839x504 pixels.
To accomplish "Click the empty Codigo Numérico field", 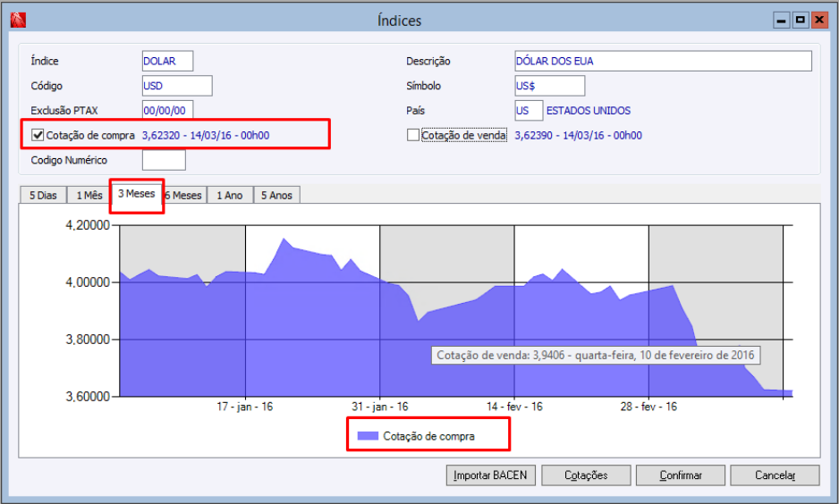I will (164, 160).
